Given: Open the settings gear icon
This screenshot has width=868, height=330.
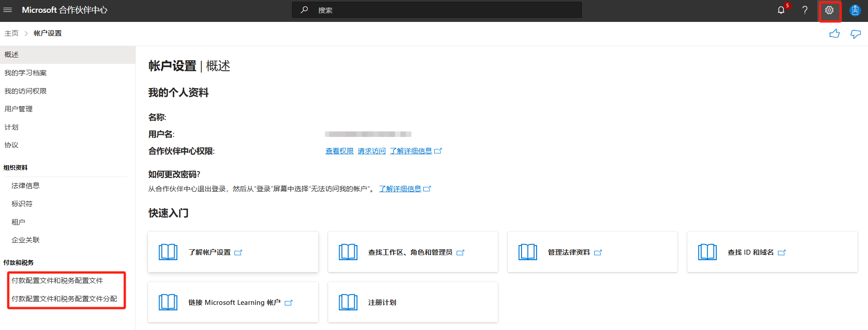Looking at the screenshot, I should tap(829, 10).
